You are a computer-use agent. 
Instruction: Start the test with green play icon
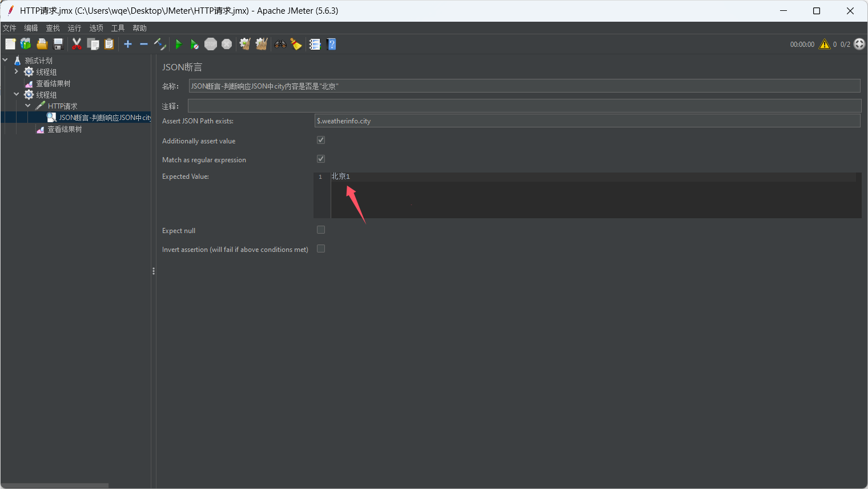179,44
